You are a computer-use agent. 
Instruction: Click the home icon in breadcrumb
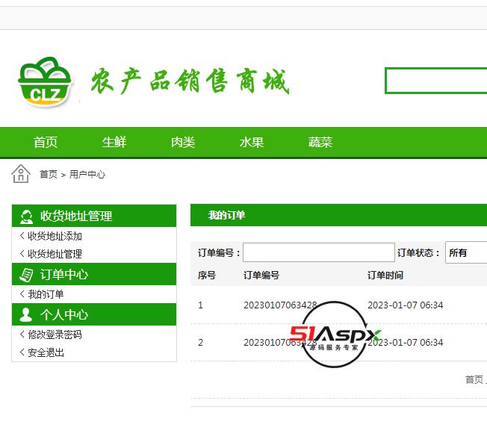21,174
